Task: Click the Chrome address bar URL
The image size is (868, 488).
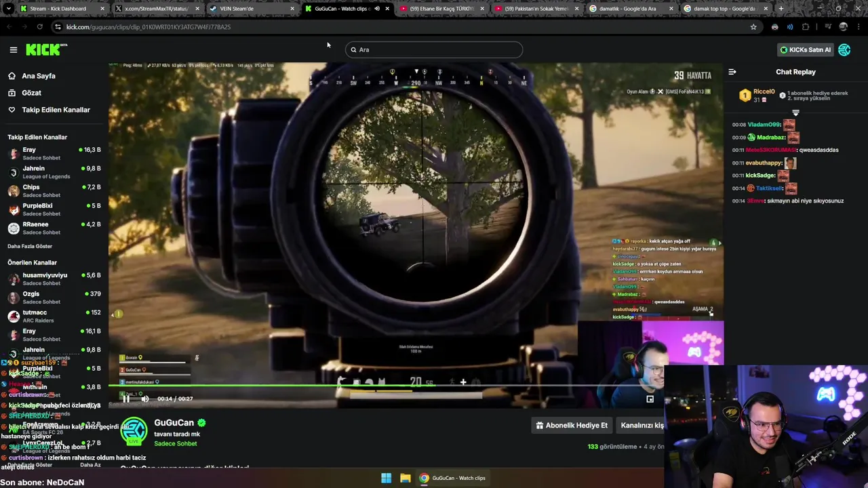Action: [x=149, y=27]
